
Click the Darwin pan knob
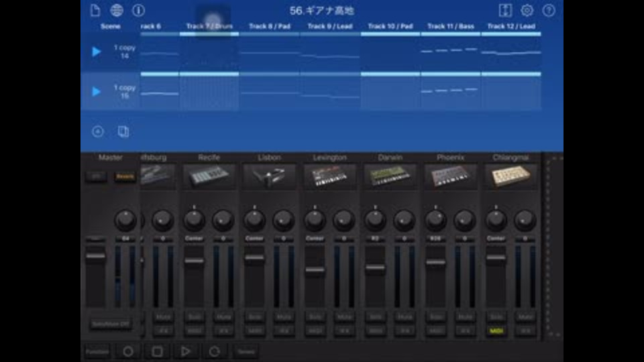[375, 221]
